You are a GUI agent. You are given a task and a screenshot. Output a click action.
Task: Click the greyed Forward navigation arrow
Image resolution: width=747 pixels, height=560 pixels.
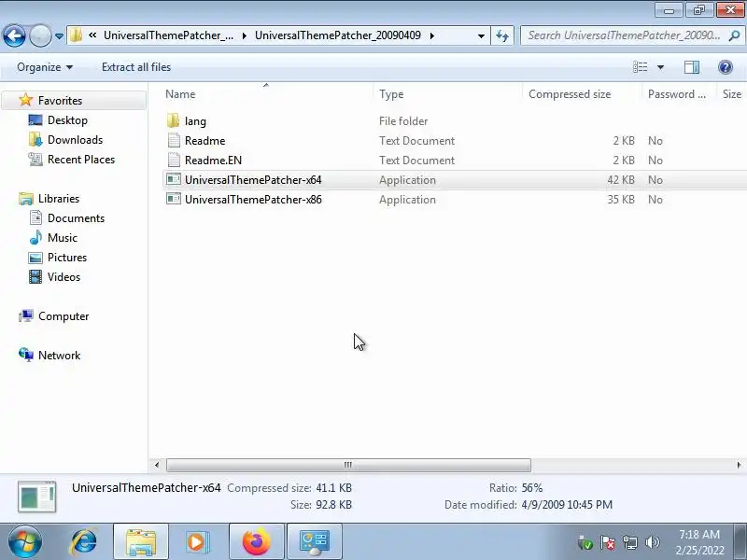(40, 35)
